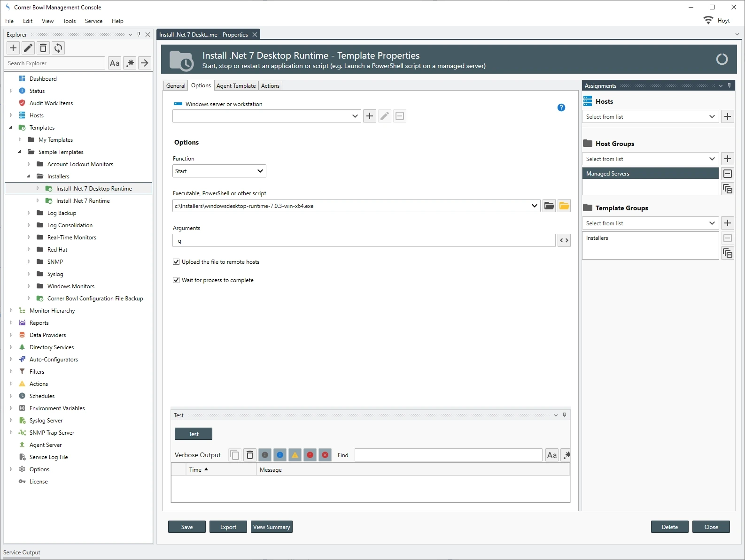Toggle the gray debug filter icon
745x560 pixels.
[x=265, y=455]
